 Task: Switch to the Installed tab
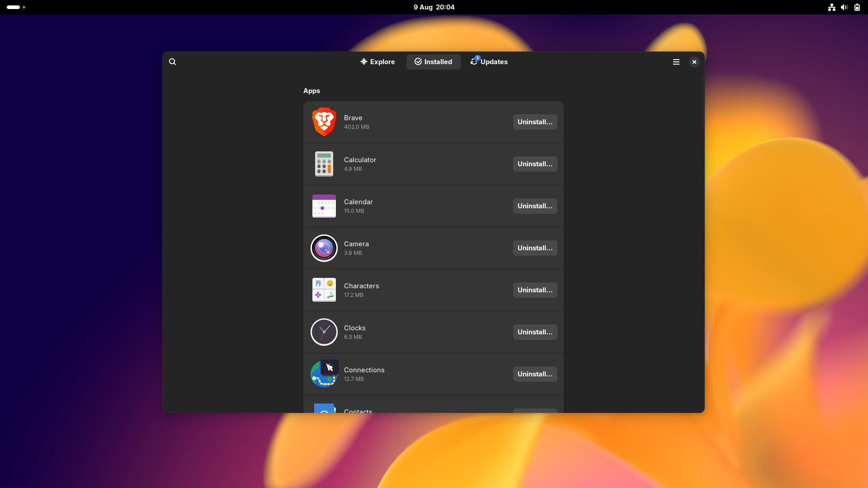tap(433, 62)
